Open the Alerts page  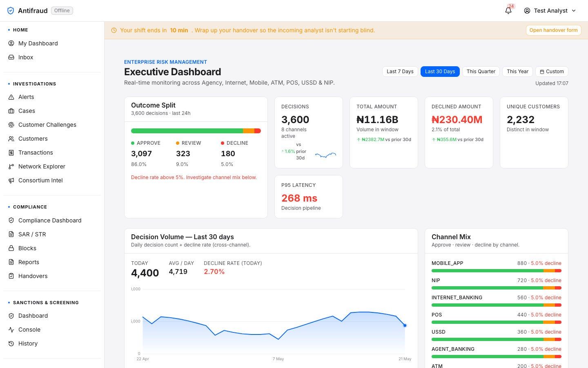[52, 97]
